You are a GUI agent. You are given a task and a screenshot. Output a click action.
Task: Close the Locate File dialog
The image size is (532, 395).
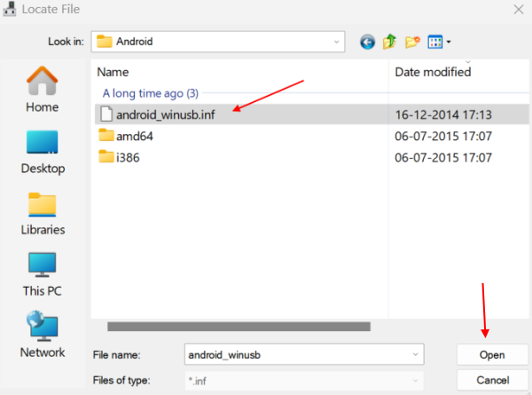pos(519,10)
